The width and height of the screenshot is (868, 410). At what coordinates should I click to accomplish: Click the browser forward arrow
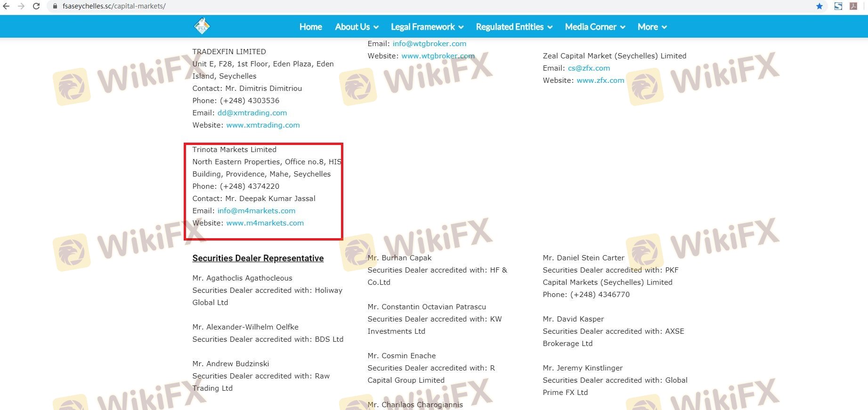pyautogui.click(x=21, y=6)
